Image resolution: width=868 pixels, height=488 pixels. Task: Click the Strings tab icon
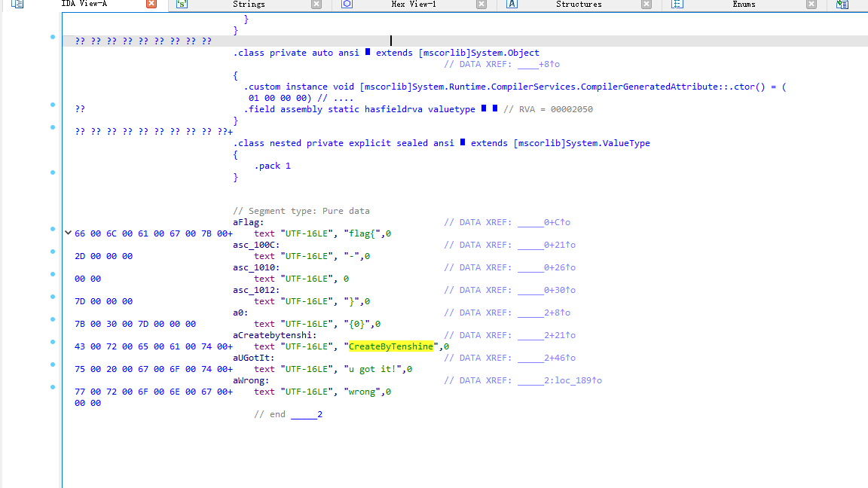(x=182, y=5)
